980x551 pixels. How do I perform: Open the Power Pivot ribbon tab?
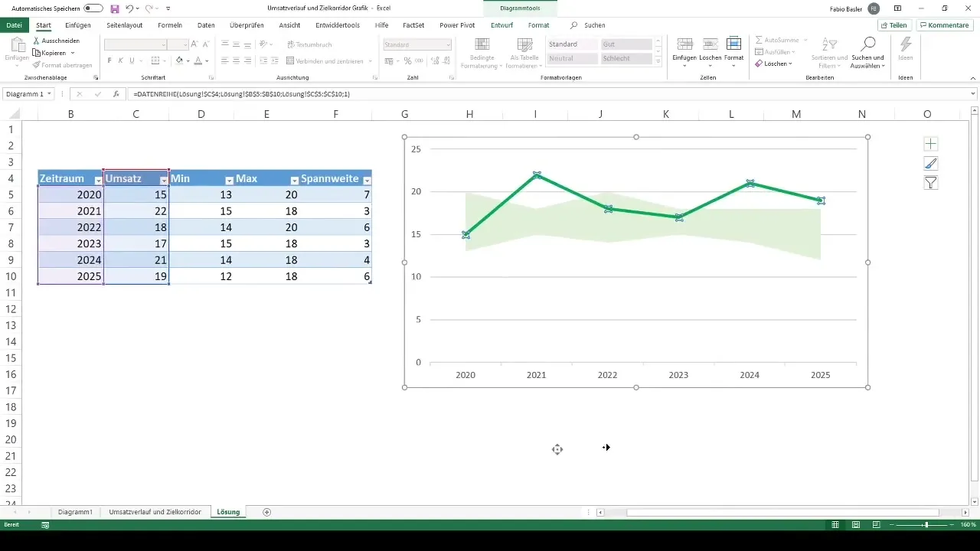pos(456,25)
